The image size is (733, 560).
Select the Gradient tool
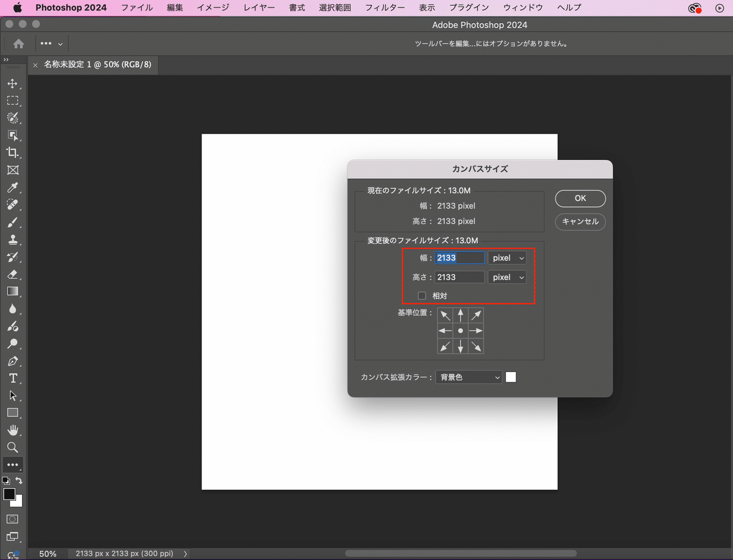[13, 291]
